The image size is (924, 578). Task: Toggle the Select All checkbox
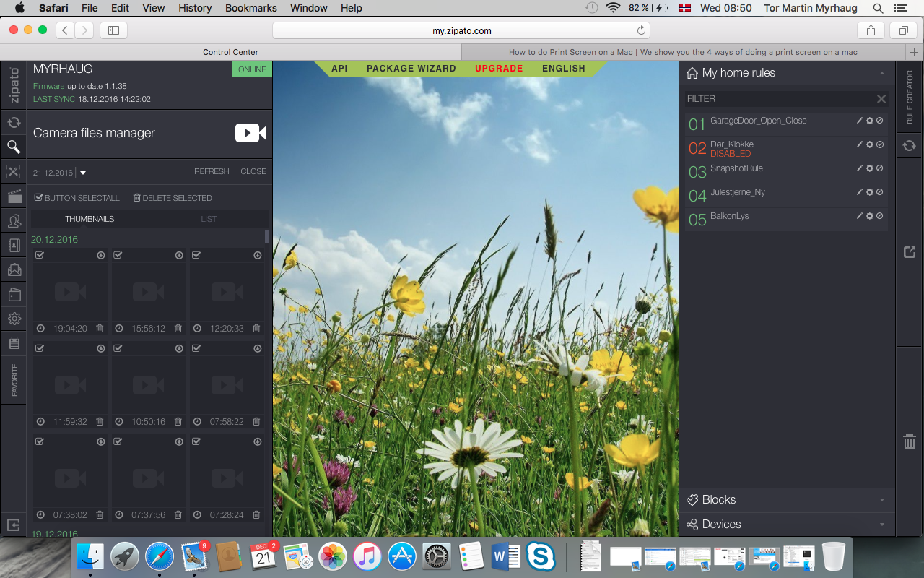39,197
